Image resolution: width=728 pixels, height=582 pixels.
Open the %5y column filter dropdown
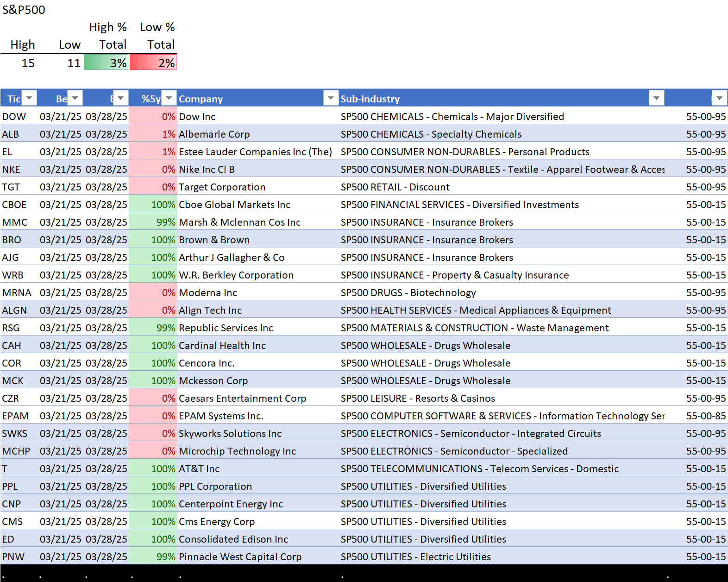click(169, 98)
